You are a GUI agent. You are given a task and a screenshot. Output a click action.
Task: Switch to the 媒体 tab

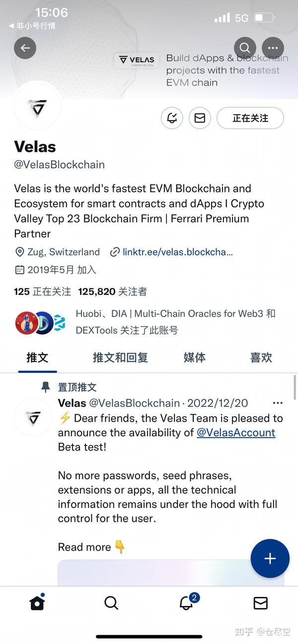pyautogui.click(x=194, y=357)
